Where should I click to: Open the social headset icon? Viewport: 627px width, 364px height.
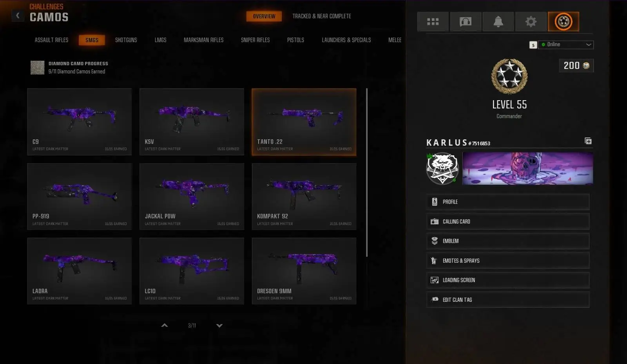[466, 22]
